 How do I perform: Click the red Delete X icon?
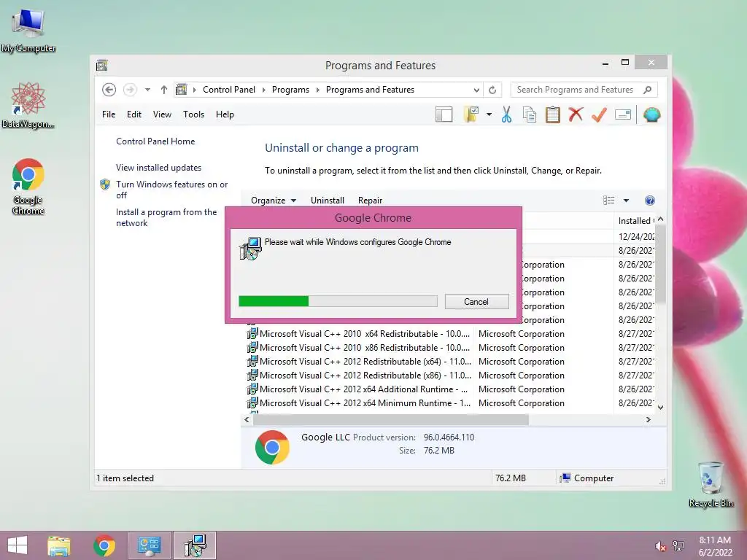(x=576, y=114)
